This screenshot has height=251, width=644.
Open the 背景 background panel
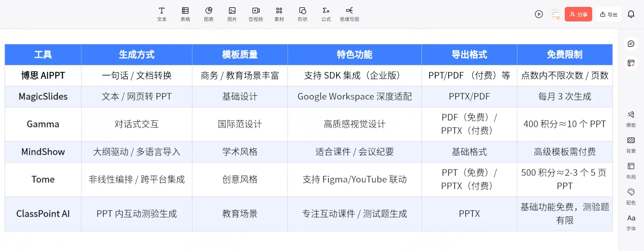pos(631,145)
